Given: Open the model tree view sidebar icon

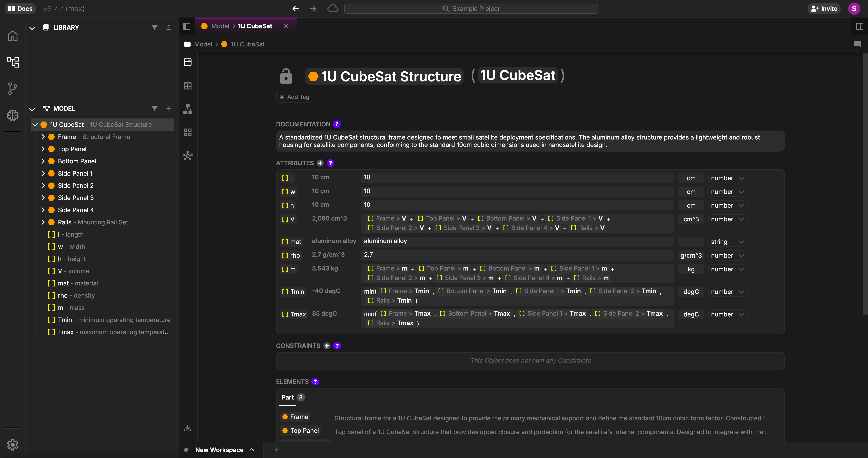Looking at the screenshot, I should click(13, 62).
